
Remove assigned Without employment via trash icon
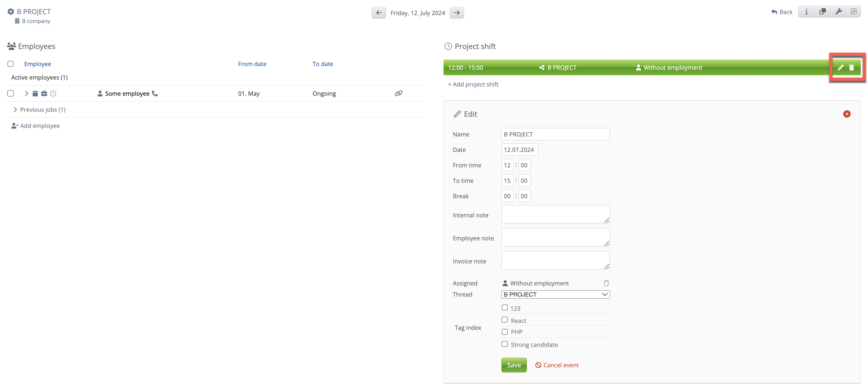(x=606, y=283)
